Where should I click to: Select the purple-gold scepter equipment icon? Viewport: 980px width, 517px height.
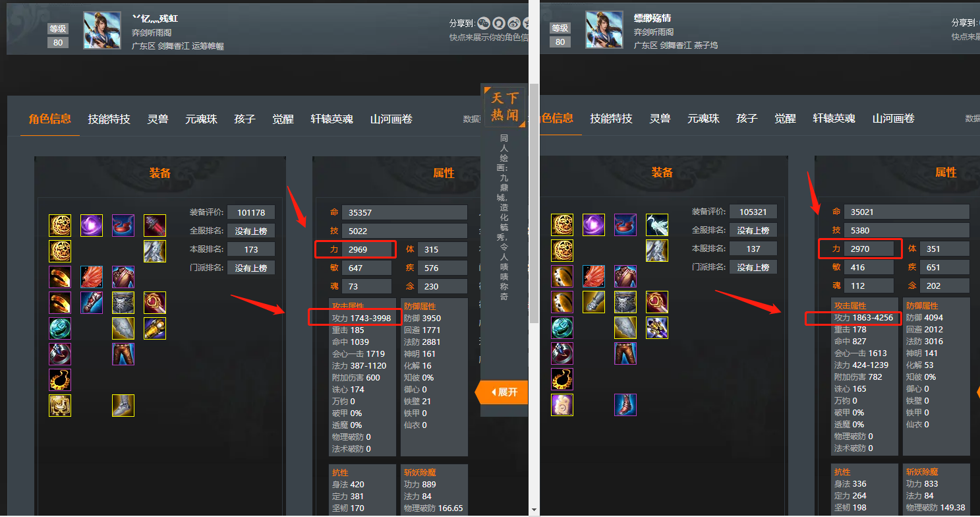657,328
